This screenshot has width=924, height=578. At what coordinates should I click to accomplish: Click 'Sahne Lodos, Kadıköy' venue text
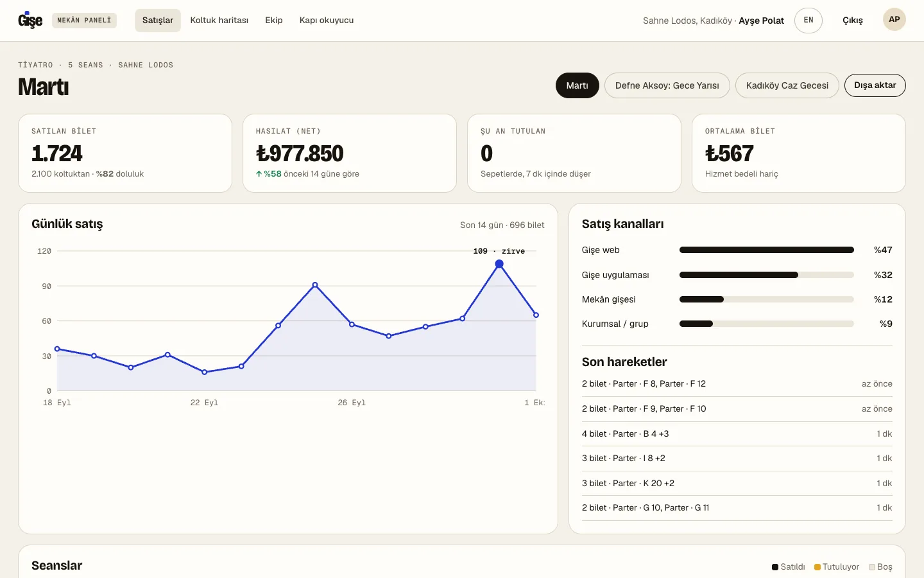(x=687, y=21)
